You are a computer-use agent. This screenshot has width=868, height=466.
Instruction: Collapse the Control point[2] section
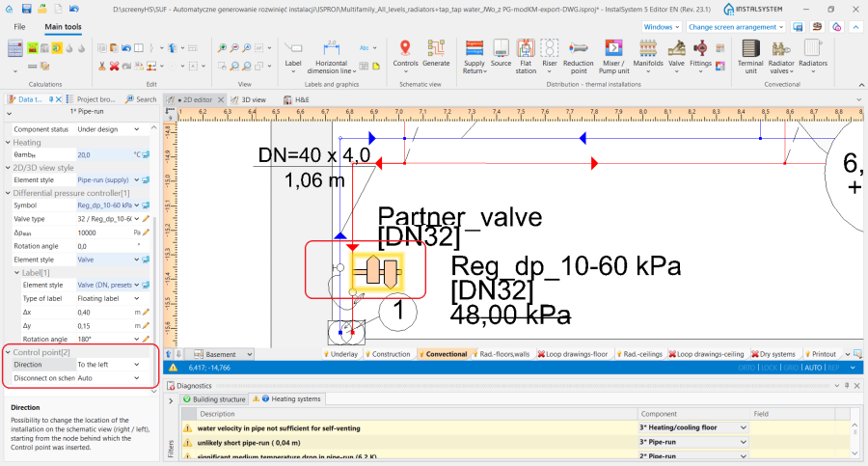click(x=8, y=352)
